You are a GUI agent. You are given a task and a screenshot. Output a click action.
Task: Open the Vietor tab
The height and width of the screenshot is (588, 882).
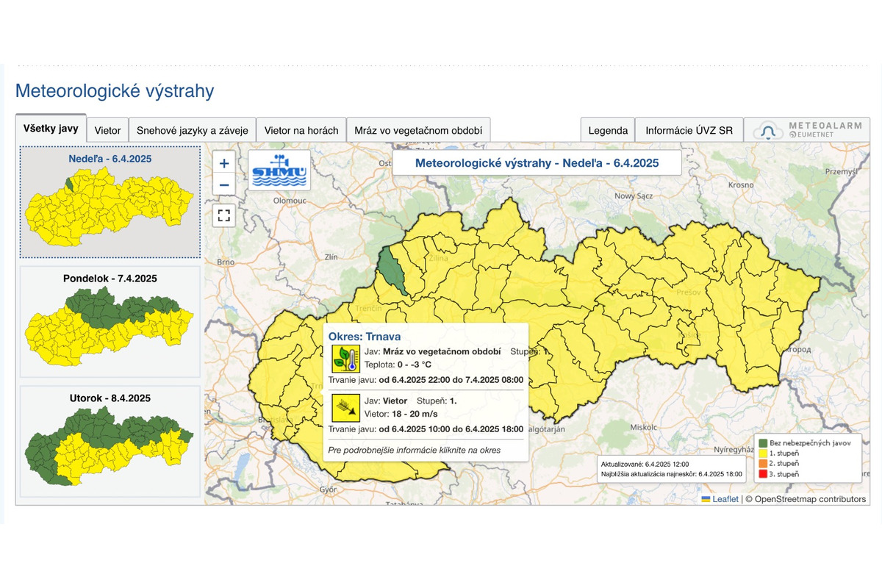click(x=107, y=130)
